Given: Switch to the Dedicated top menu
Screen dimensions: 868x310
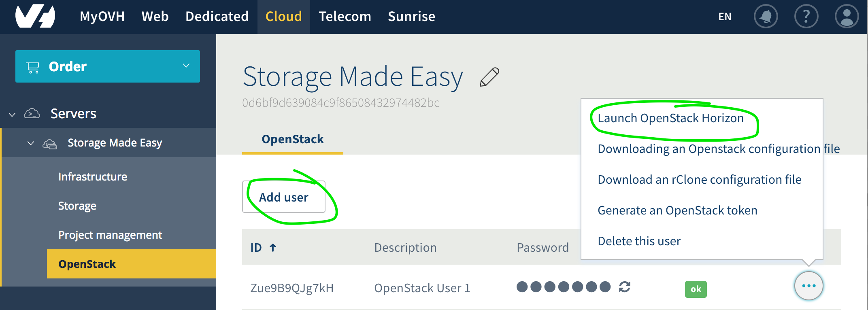Looking at the screenshot, I should coord(217,17).
